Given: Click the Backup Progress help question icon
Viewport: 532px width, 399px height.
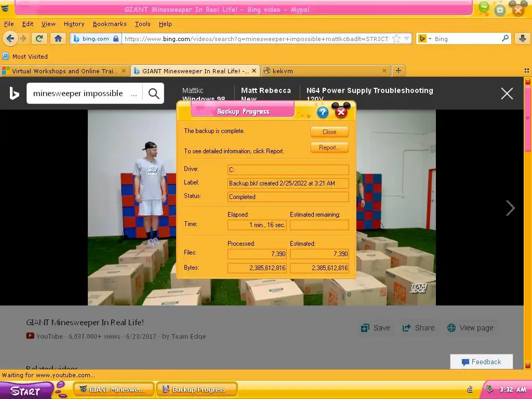Looking at the screenshot, I should click(x=323, y=112).
